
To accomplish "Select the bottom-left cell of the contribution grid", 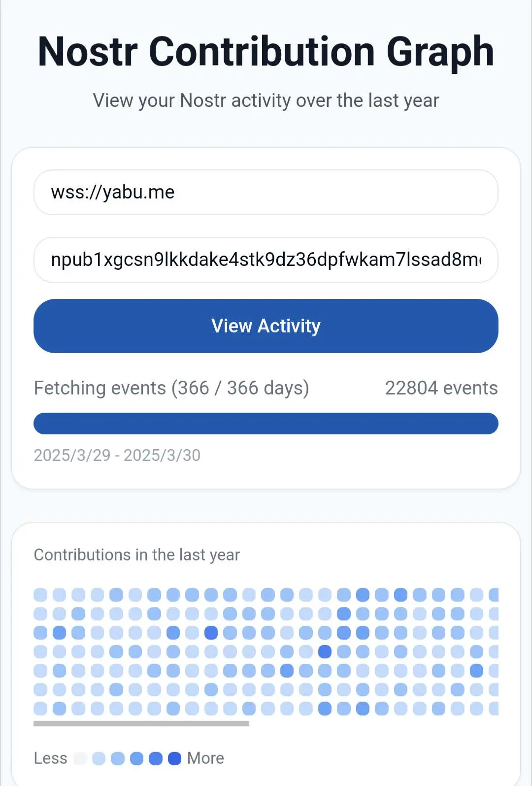I will (40, 709).
